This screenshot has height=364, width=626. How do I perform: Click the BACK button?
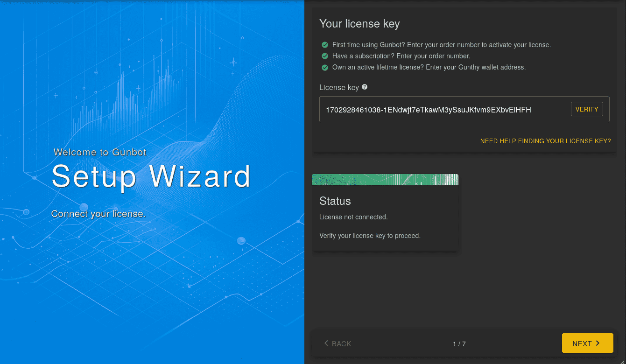click(x=338, y=343)
